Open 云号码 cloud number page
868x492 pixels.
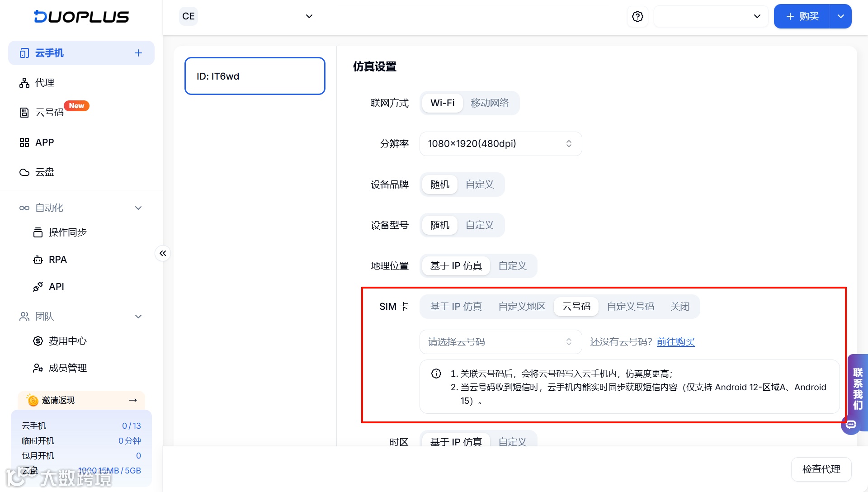tap(49, 113)
